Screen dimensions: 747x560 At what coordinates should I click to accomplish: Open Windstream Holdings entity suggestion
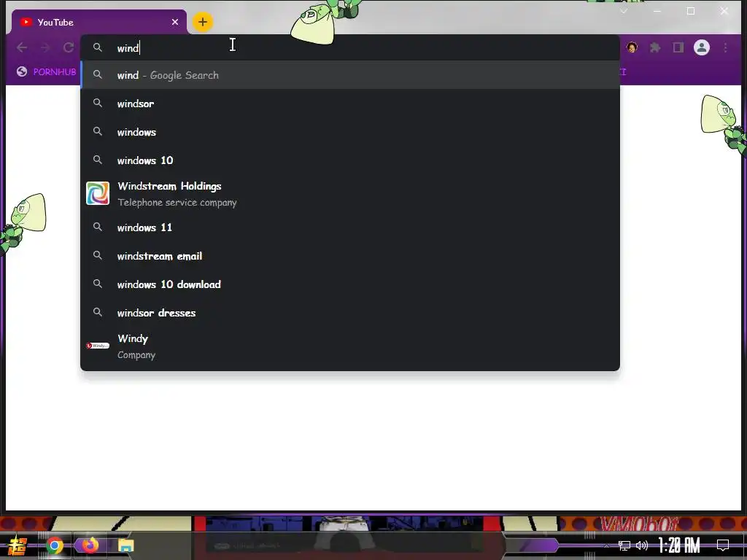pos(350,194)
